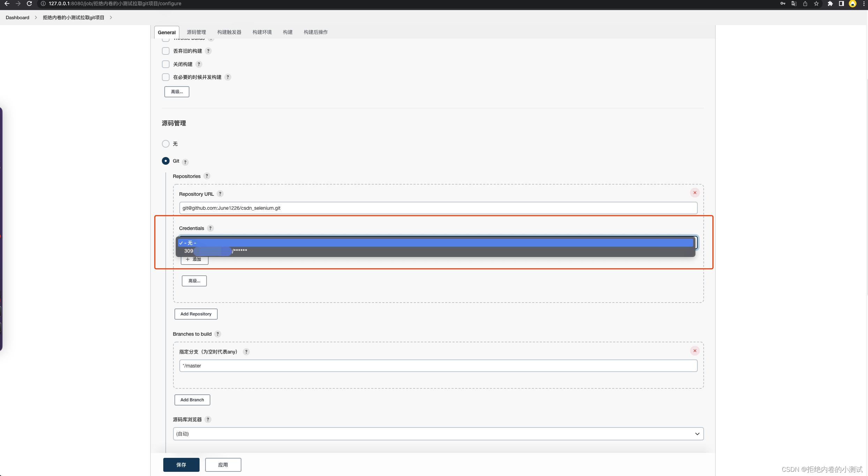The height and width of the screenshot is (476, 868).
Task: Select the '无' radio button
Action: [x=166, y=144]
